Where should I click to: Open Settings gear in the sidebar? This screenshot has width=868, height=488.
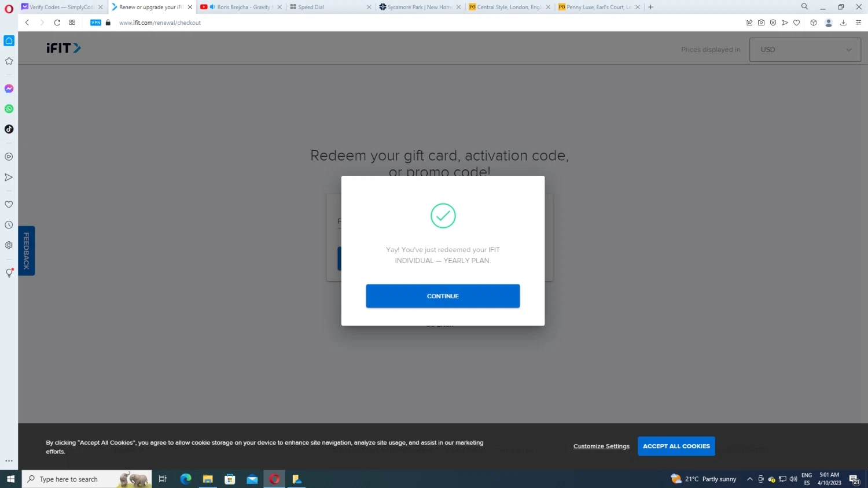tap(9, 245)
